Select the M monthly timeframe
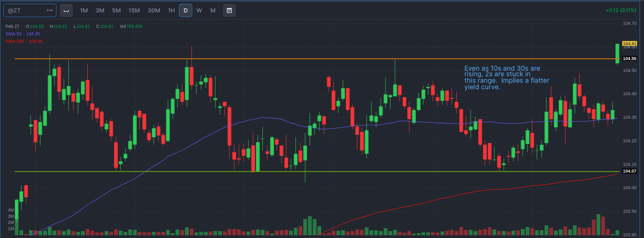The height and width of the screenshot is (238, 644). [213, 11]
